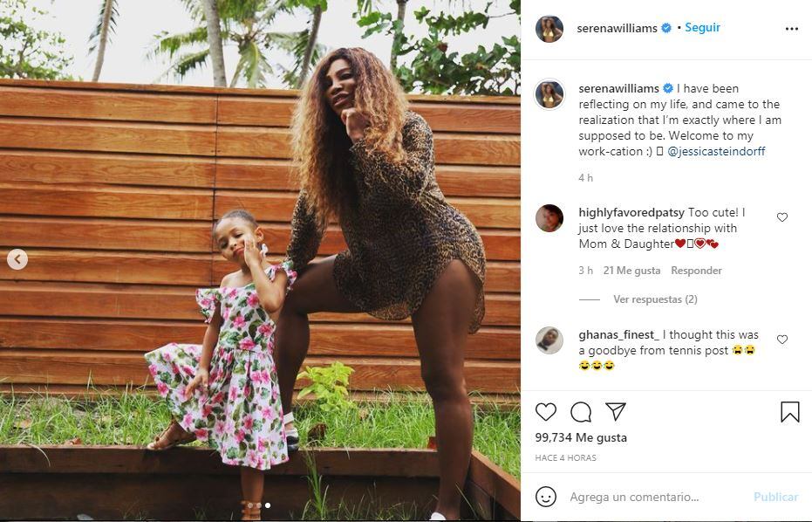Open emoji picker in comment box
The height and width of the screenshot is (522, 812).
click(546, 497)
